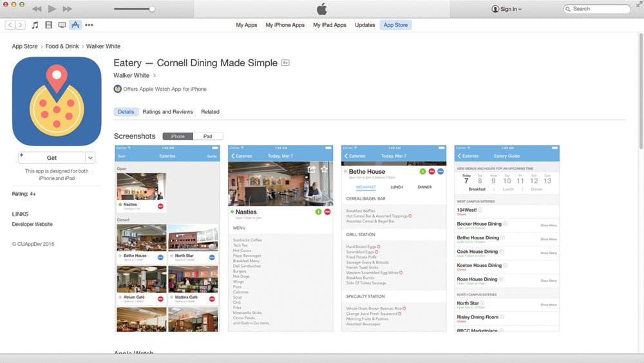644x363 pixels.
Task: Click the Rating: 4+ text
Action: pos(24,194)
